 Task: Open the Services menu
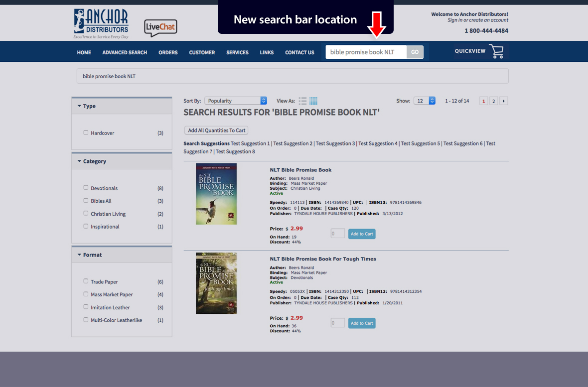pyautogui.click(x=237, y=52)
